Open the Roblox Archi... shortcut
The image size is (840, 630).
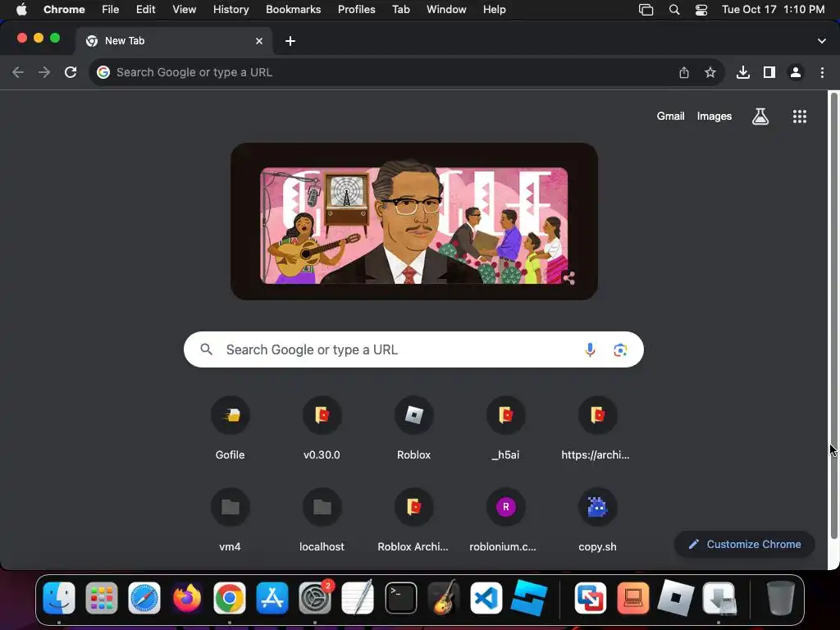[x=413, y=521]
